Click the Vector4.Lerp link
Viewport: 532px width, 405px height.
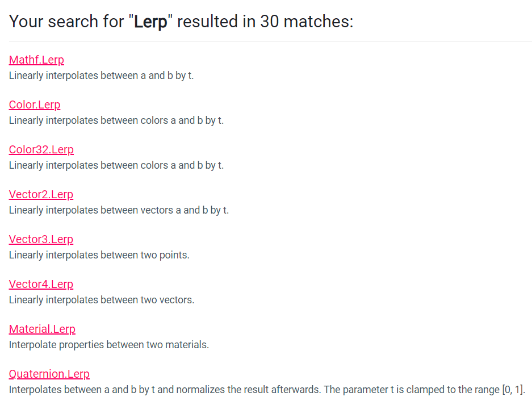[x=41, y=284]
